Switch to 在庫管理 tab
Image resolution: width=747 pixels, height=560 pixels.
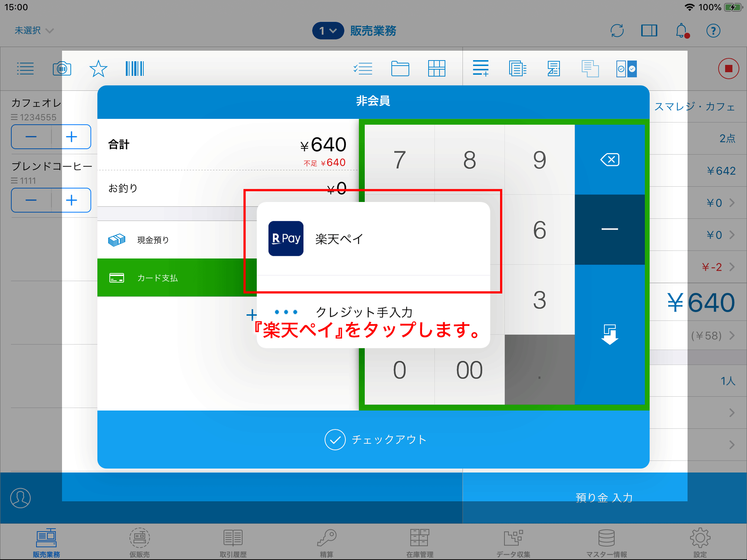420,543
